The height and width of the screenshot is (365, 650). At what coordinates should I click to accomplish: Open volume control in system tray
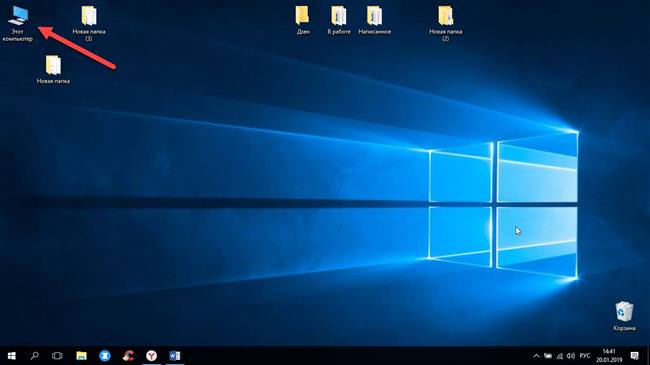(571, 356)
